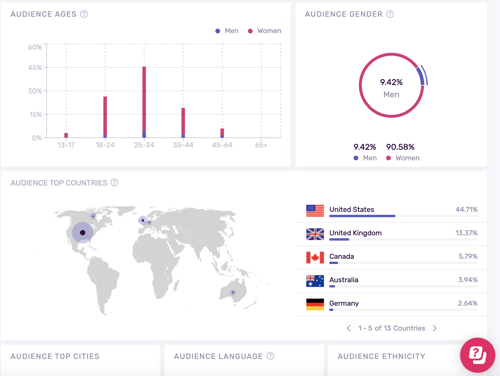This screenshot has width=500, height=376.
Task: Toggle Women legend under the gender donut
Action: [403, 158]
